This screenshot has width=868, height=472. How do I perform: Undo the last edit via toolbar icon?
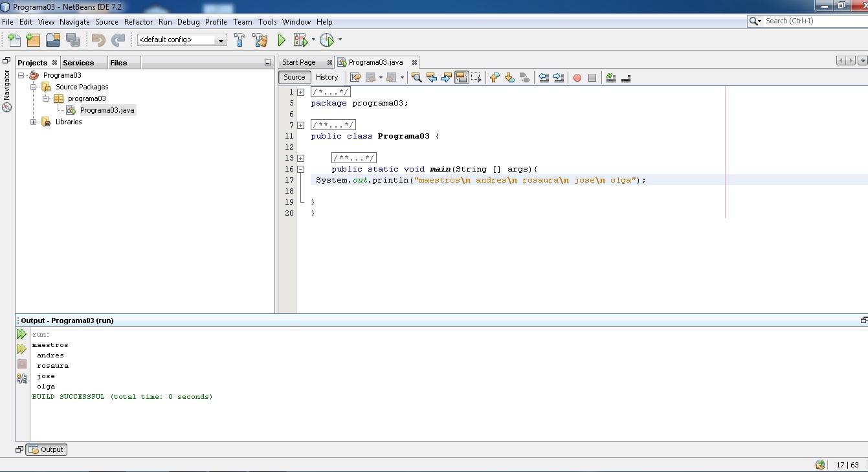click(x=98, y=39)
